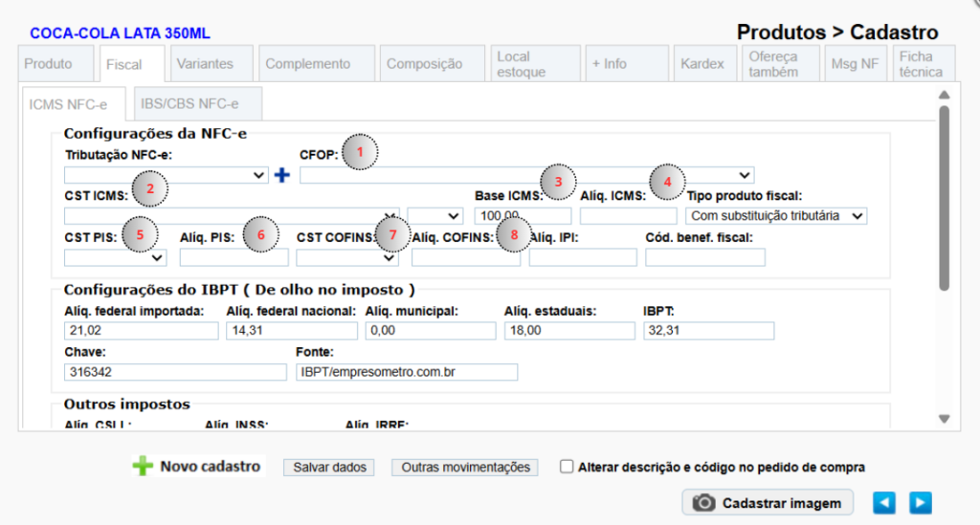Click the Fonte field with IBPT/empresometro.com.br
The height and width of the screenshot is (525, 980).
point(407,372)
